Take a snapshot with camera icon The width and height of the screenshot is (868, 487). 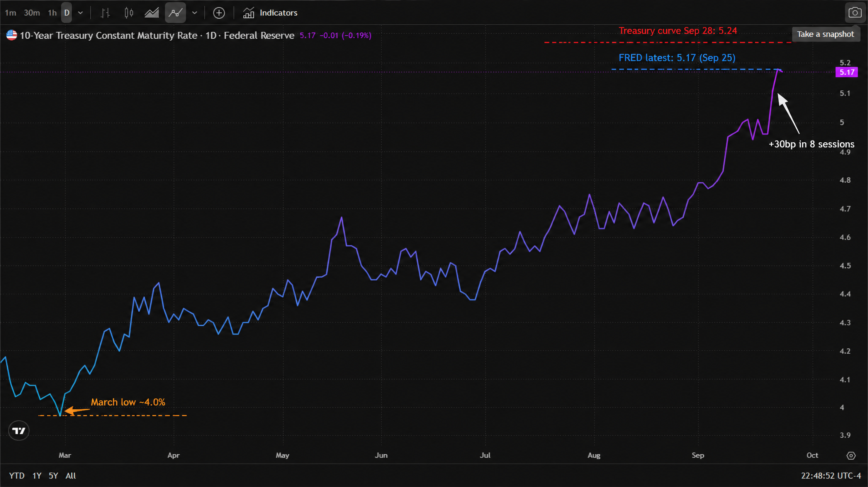[x=855, y=13]
